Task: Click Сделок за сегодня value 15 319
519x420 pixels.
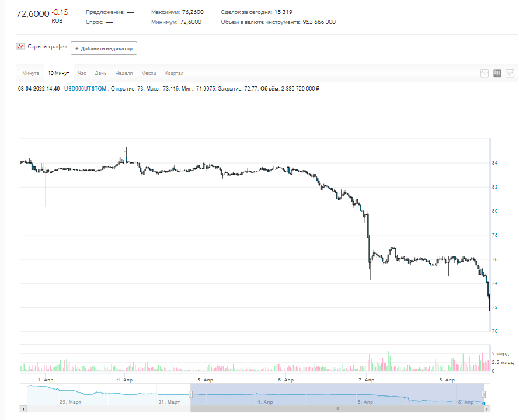Action: click(283, 12)
